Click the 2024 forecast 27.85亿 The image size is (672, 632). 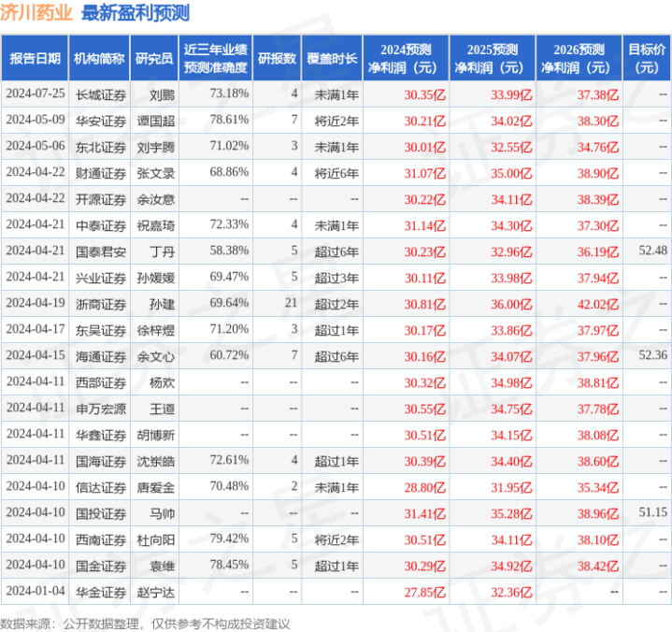coord(424,592)
